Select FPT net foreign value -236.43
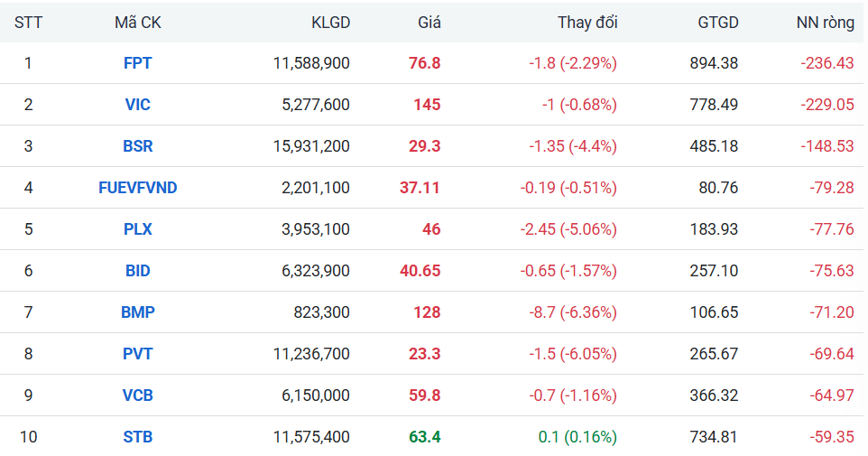 (x=827, y=63)
